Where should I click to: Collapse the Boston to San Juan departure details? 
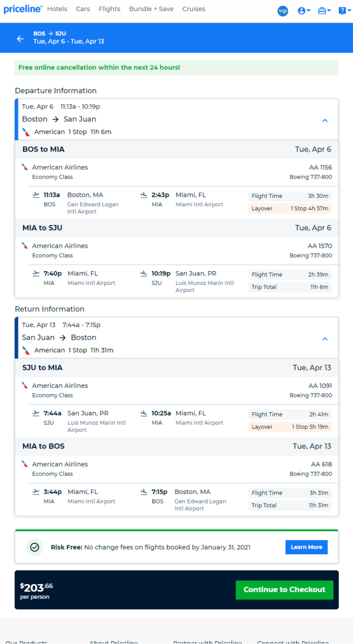(325, 120)
